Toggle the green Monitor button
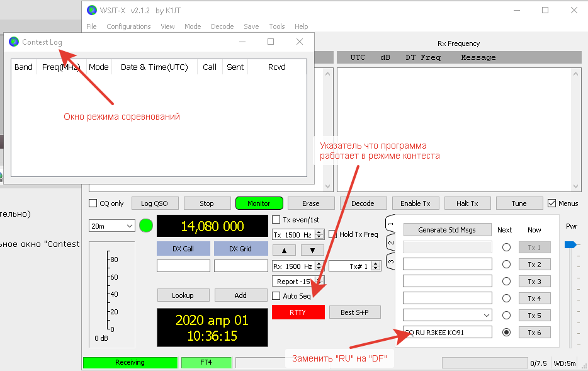Image resolution: width=588 pixels, height=371 pixels. [259, 203]
